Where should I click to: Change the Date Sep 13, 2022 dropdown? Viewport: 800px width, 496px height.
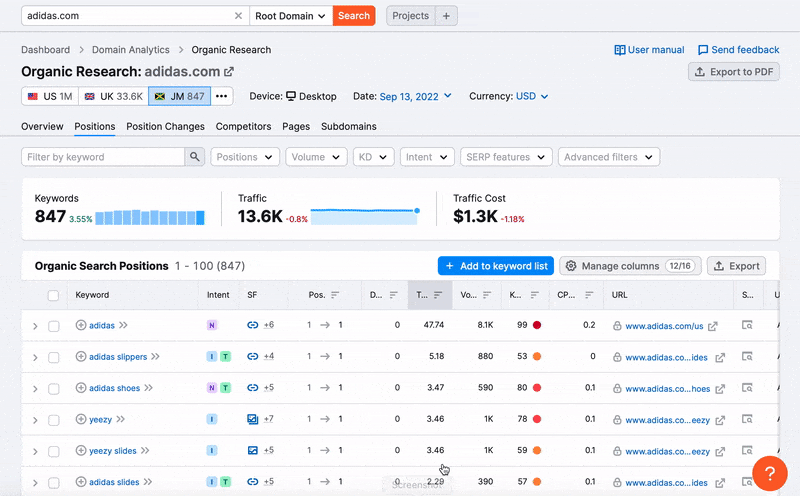pyautogui.click(x=415, y=96)
